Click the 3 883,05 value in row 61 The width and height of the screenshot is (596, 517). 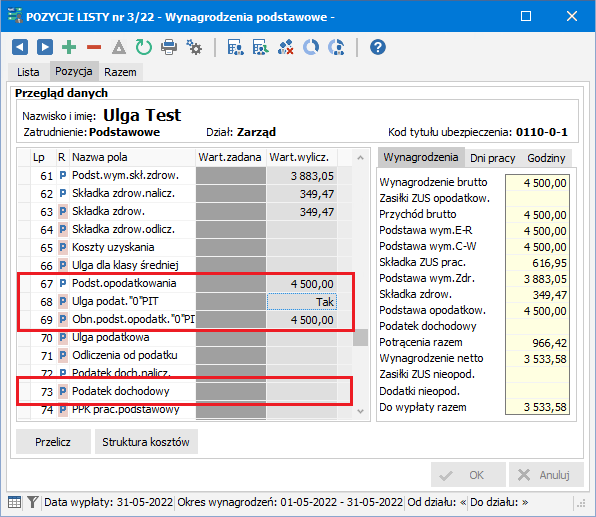click(x=302, y=176)
